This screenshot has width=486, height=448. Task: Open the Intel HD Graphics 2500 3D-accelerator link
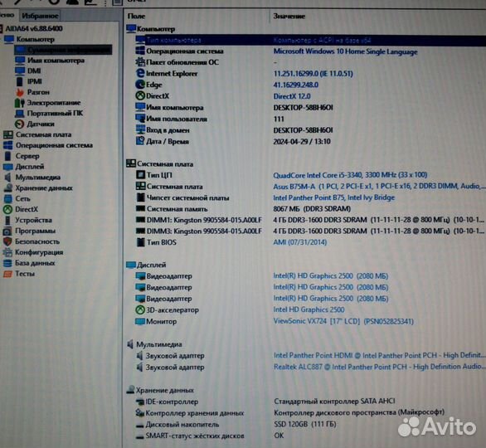[309, 309]
